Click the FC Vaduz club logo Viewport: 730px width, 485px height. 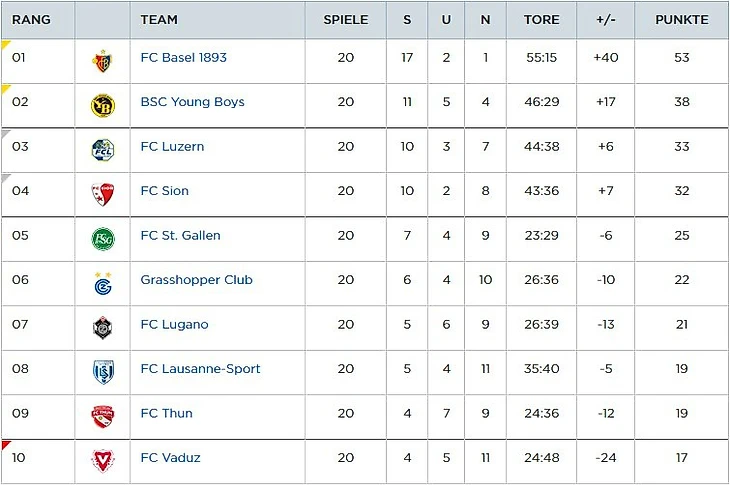[102, 460]
